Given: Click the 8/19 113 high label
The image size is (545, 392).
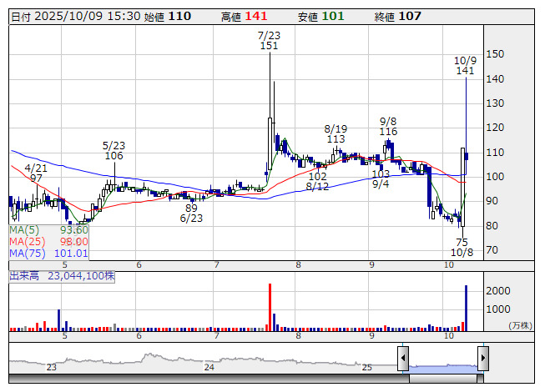Looking at the screenshot, I should [x=336, y=134].
